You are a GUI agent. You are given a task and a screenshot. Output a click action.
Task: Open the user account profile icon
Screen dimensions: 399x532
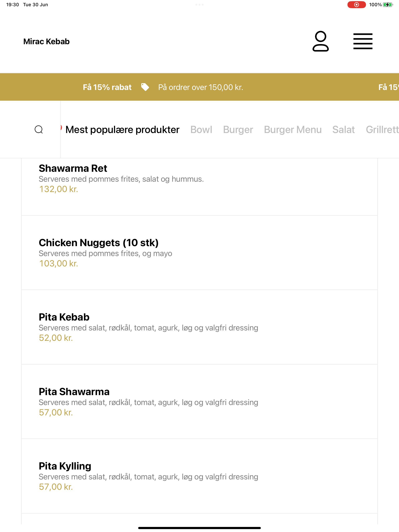[x=320, y=41]
